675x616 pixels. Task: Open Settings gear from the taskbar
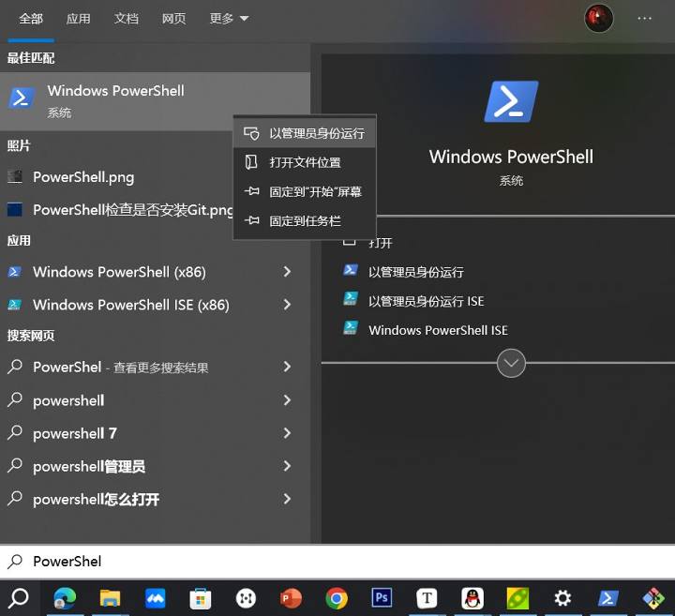click(x=563, y=598)
